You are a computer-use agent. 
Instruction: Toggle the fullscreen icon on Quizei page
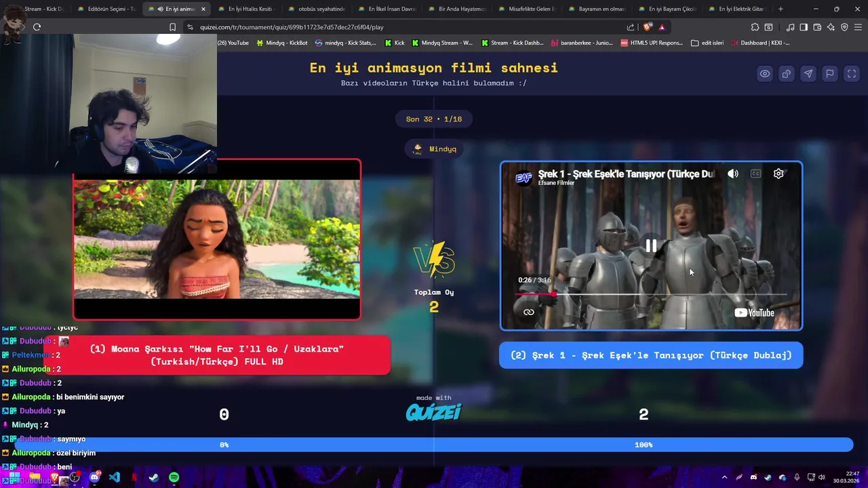[851, 74]
